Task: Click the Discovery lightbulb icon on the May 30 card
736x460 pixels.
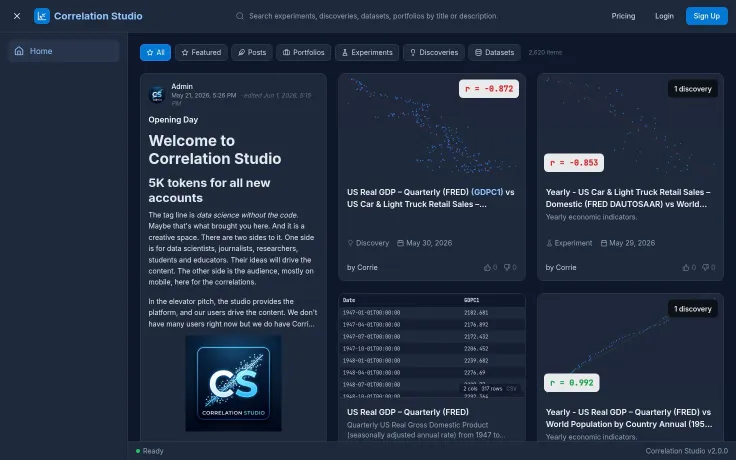Action: (350, 243)
